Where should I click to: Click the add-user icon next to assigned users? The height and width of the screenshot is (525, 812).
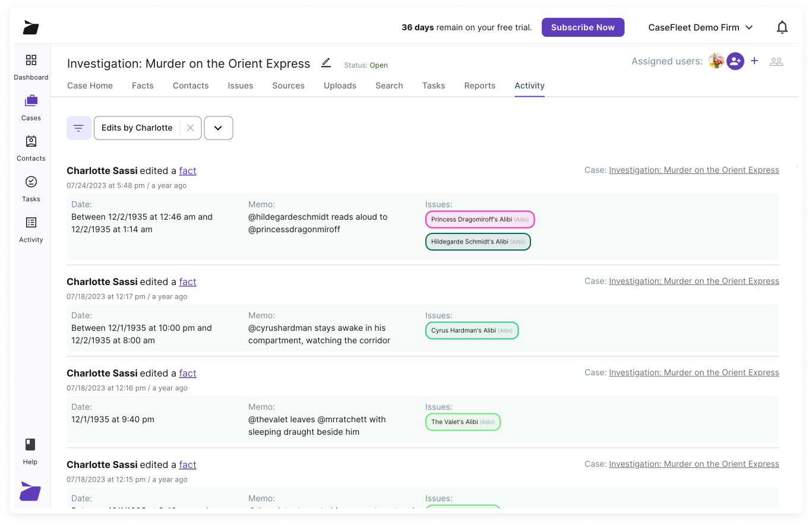[735, 61]
